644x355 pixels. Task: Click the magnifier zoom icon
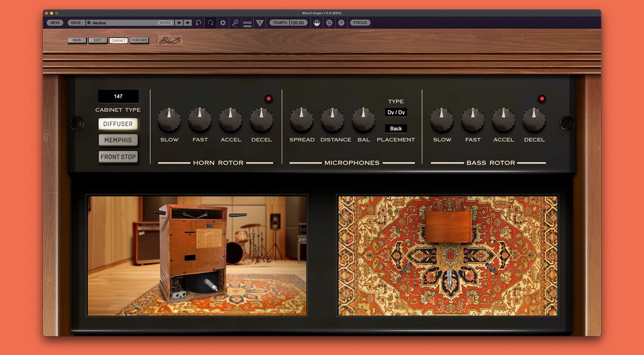pos(235,23)
